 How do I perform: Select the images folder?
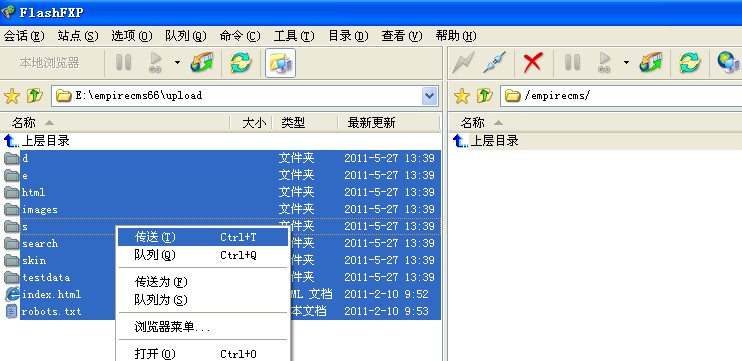(x=222, y=210)
